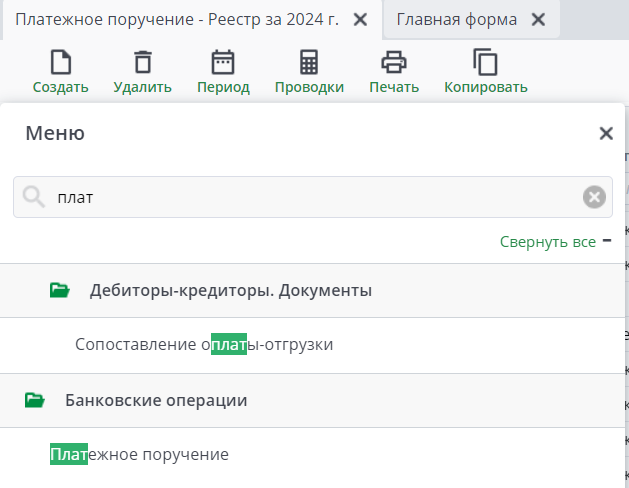Open the Период calendar icon

[x=223, y=63]
